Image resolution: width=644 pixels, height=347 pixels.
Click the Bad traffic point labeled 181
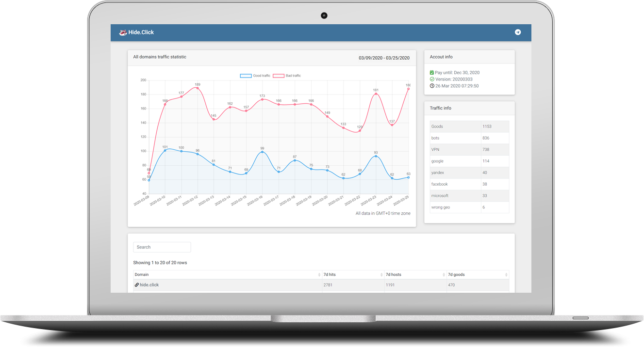click(x=376, y=94)
